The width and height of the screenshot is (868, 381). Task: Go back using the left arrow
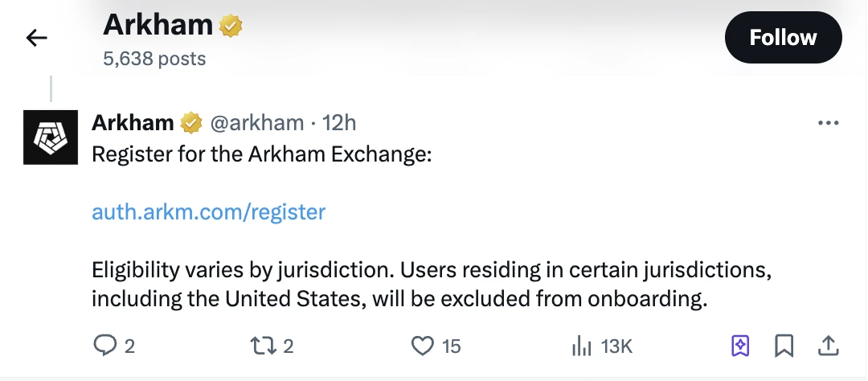(x=37, y=38)
